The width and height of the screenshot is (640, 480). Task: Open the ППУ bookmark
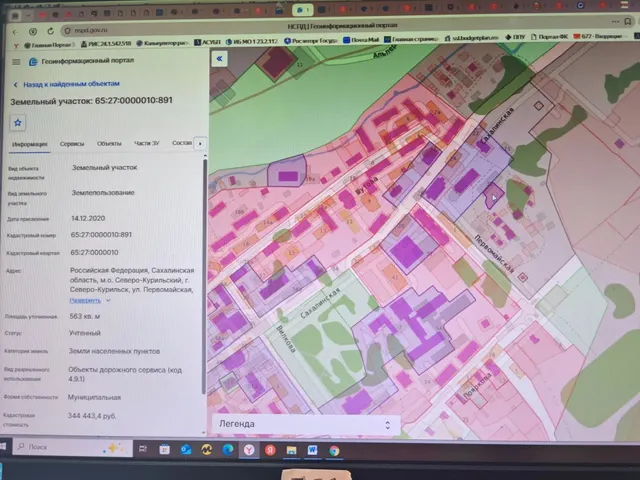[515, 37]
